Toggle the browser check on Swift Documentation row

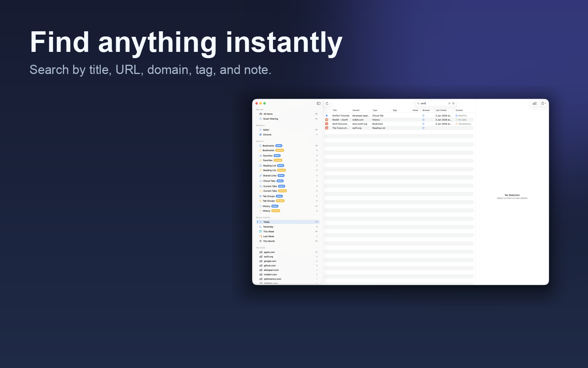(x=423, y=124)
